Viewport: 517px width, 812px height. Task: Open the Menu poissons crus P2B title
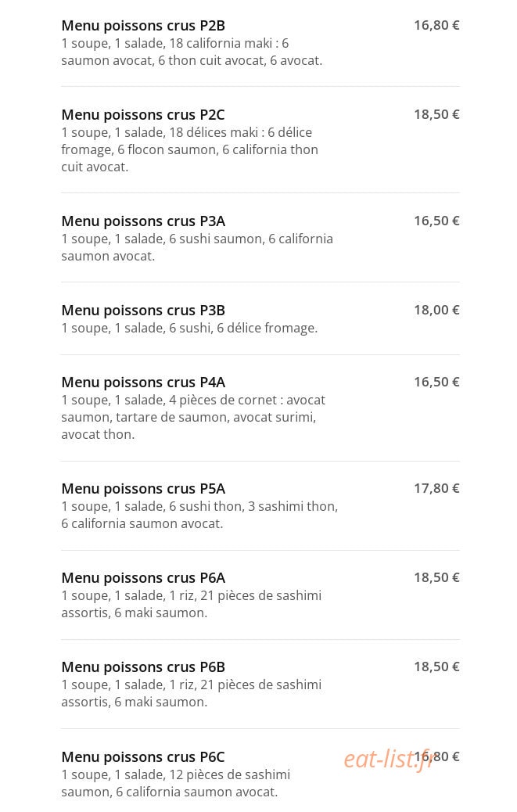click(143, 25)
